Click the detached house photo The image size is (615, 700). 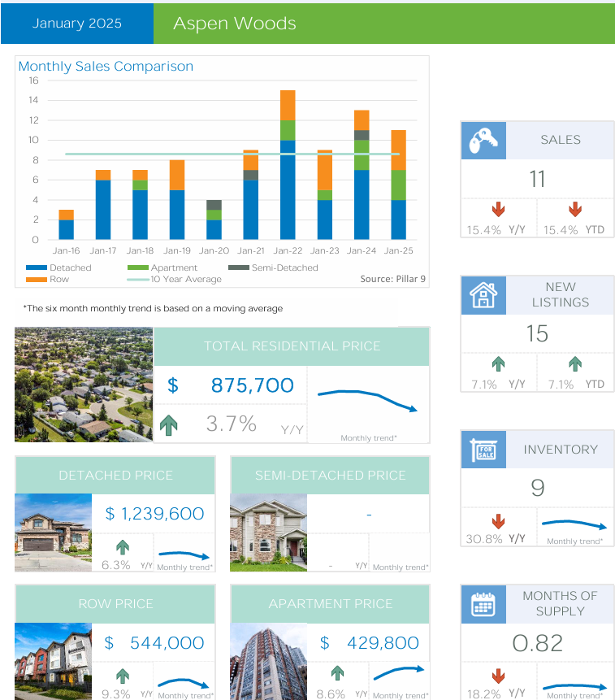pos(53,533)
